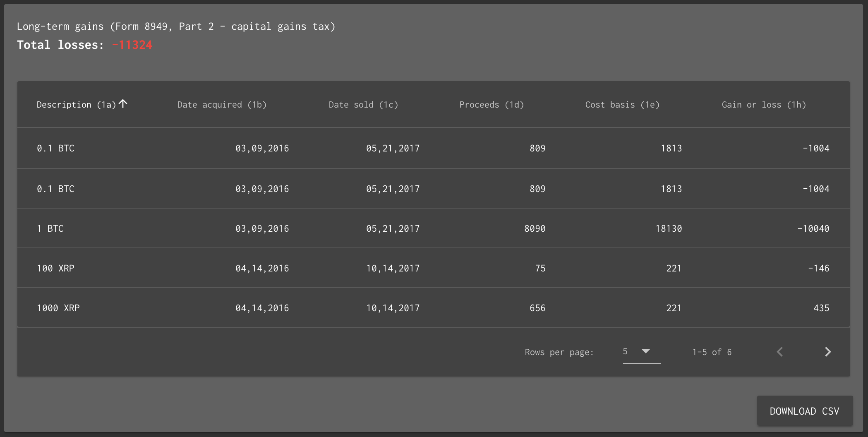Select the 1 BTC row

click(x=433, y=228)
